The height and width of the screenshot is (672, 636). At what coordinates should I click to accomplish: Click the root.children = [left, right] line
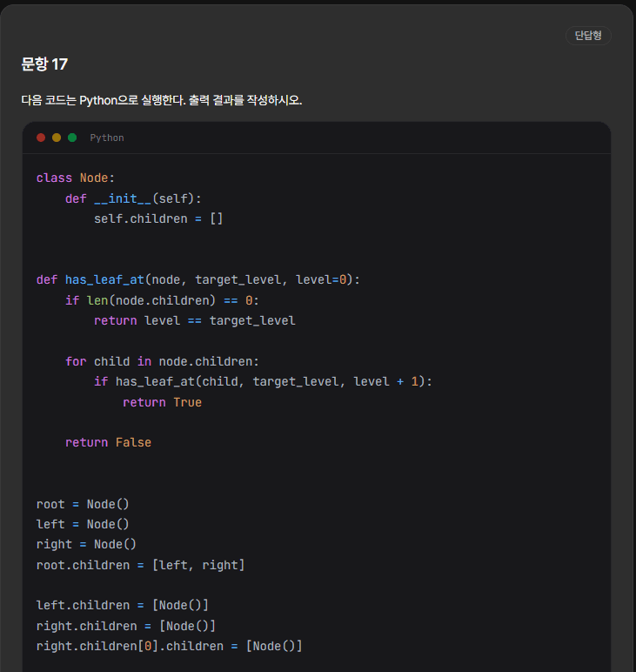[x=140, y=565]
